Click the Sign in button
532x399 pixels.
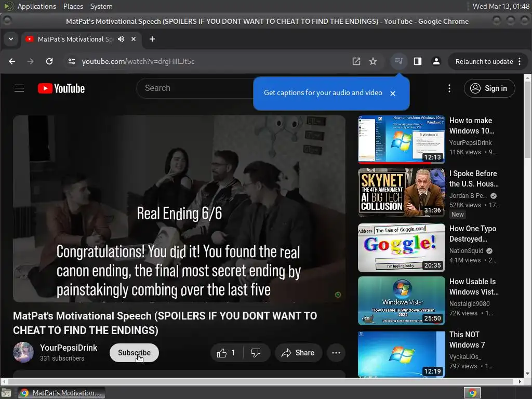489,88
